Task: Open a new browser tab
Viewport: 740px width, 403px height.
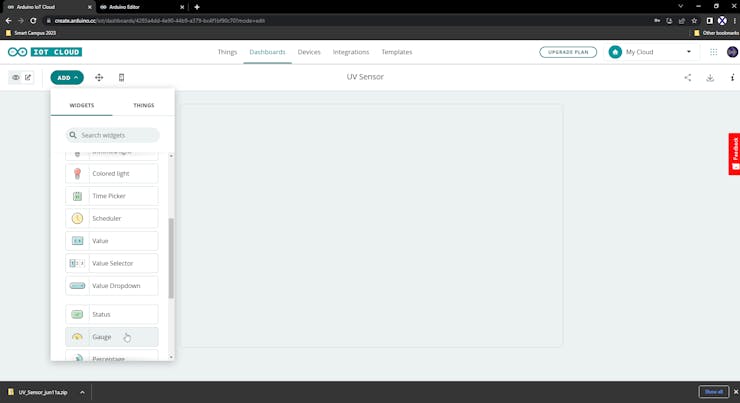Action: click(x=197, y=7)
